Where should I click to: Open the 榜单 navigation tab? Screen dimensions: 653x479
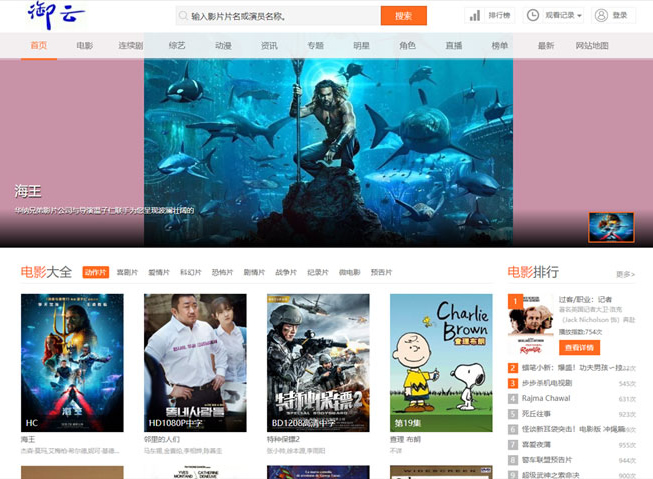coord(500,45)
